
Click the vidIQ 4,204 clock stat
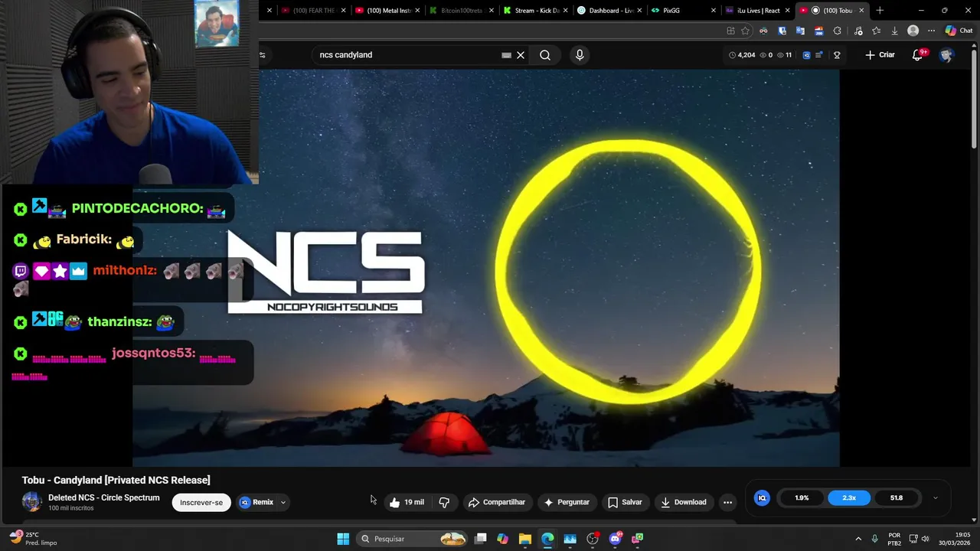coord(742,55)
